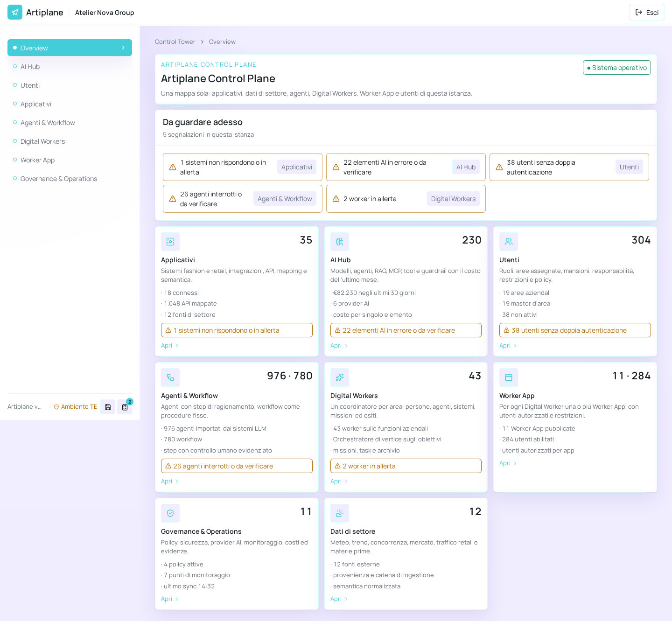Click the Worker App card window icon
Image resolution: width=672 pixels, height=621 pixels.
coord(509,377)
